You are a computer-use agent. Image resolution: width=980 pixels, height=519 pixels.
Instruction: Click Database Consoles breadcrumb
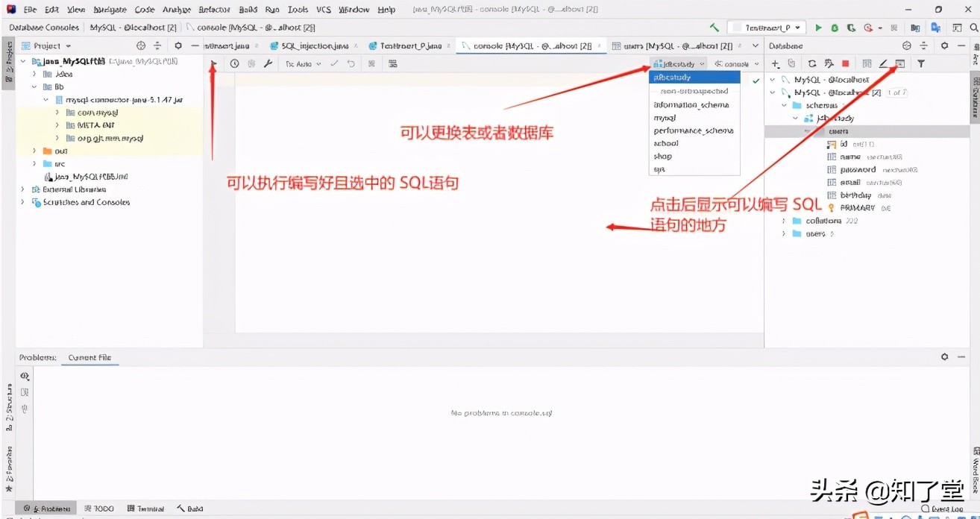click(44, 28)
